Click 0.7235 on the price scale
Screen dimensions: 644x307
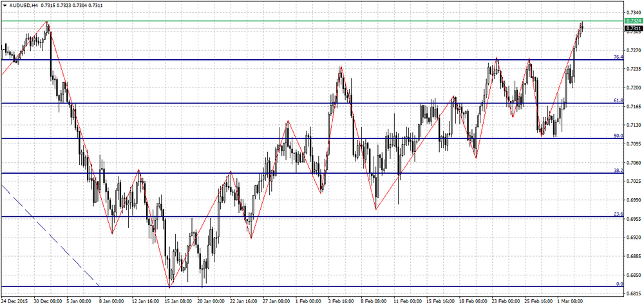point(634,68)
